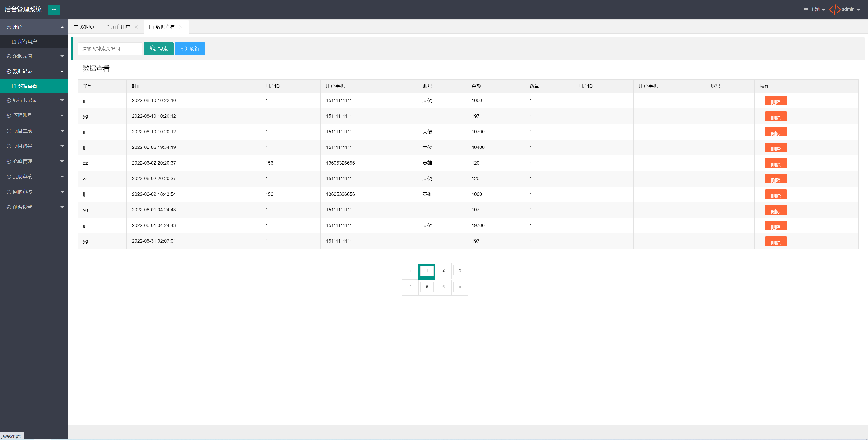This screenshot has height=440, width=868.
Task: Click the sidebar collapse ellipsis button
Action: (x=54, y=10)
